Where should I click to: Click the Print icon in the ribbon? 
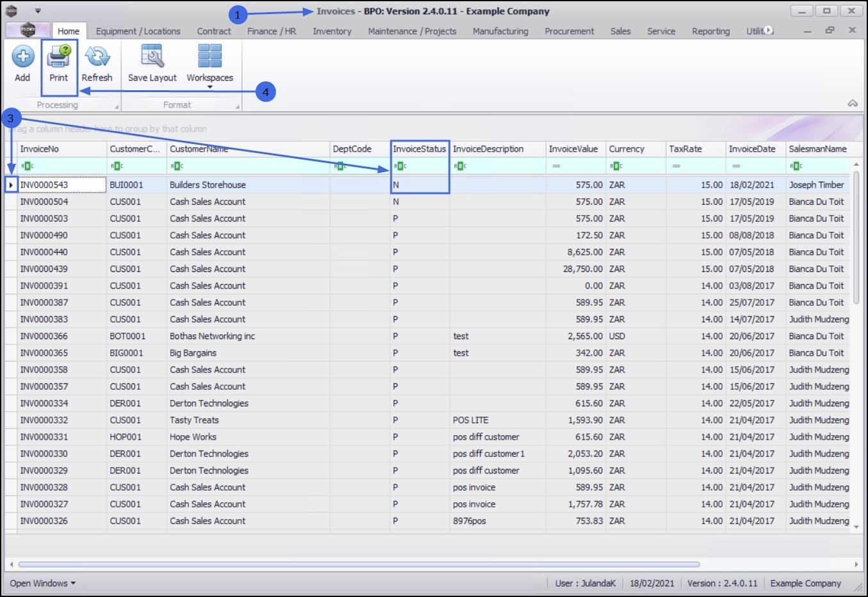click(x=59, y=56)
